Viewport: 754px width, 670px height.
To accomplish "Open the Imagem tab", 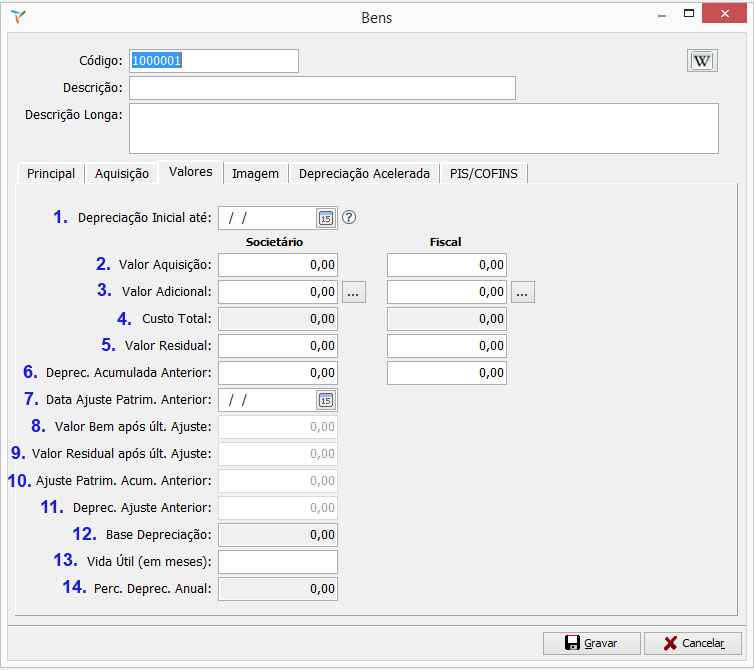I will [x=255, y=174].
